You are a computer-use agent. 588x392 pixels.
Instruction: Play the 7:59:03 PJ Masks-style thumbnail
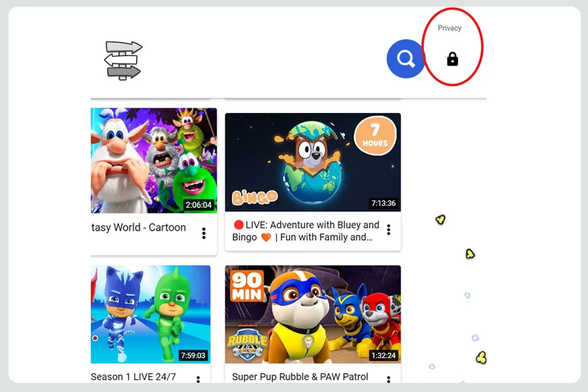[150, 314]
